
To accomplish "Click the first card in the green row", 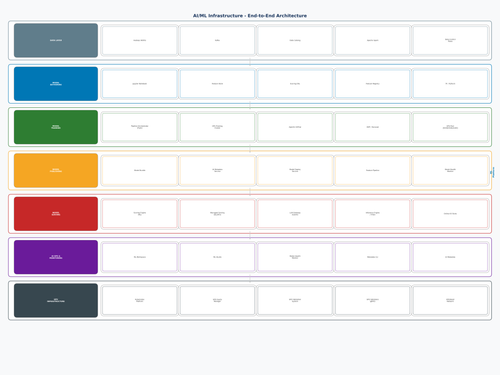I will pyautogui.click(x=140, y=127).
